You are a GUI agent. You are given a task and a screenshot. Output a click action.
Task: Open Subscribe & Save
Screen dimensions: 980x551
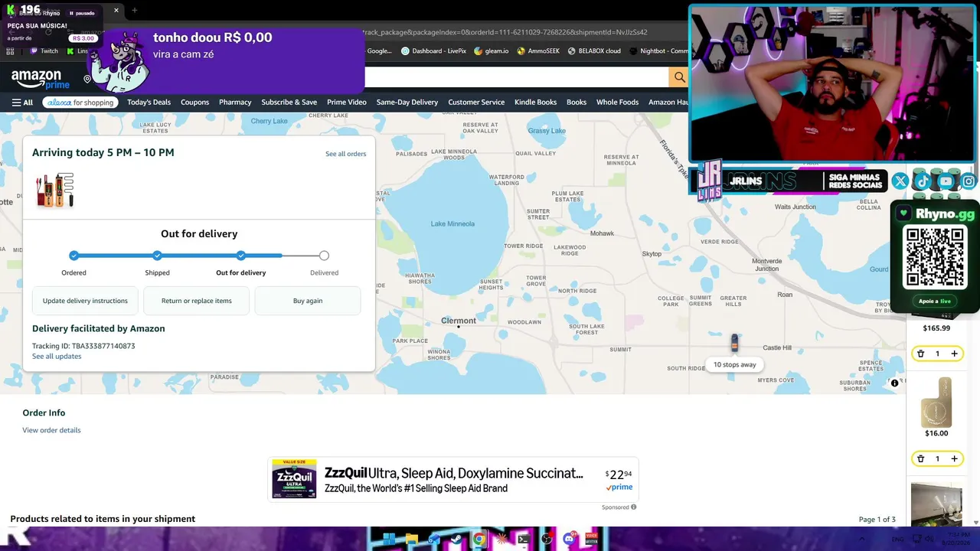[289, 103]
